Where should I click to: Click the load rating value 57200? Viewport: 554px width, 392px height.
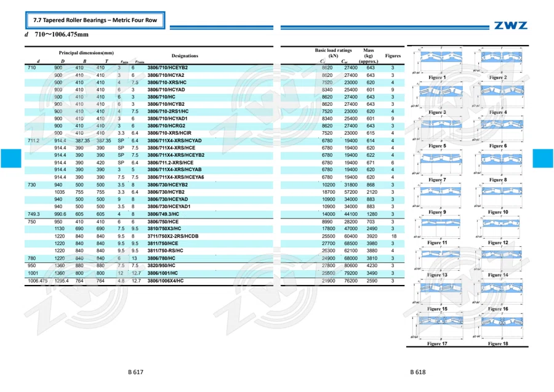click(351, 192)
